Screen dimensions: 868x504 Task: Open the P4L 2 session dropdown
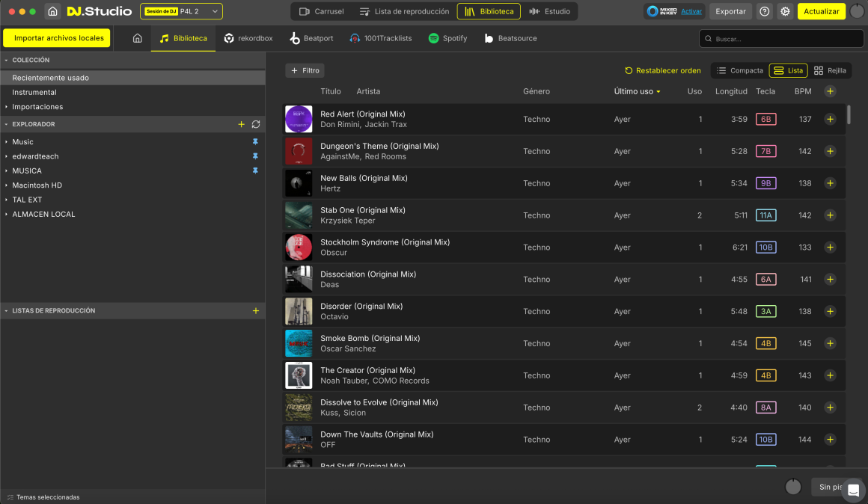(x=182, y=11)
